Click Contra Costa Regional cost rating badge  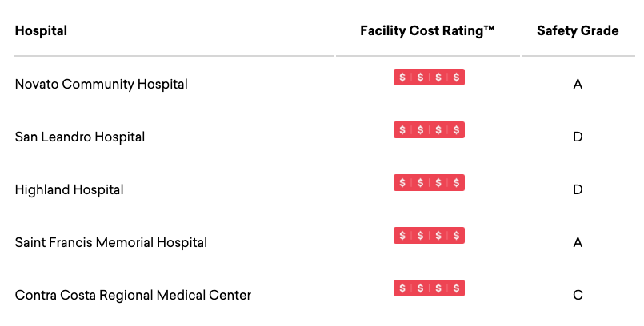429,288
